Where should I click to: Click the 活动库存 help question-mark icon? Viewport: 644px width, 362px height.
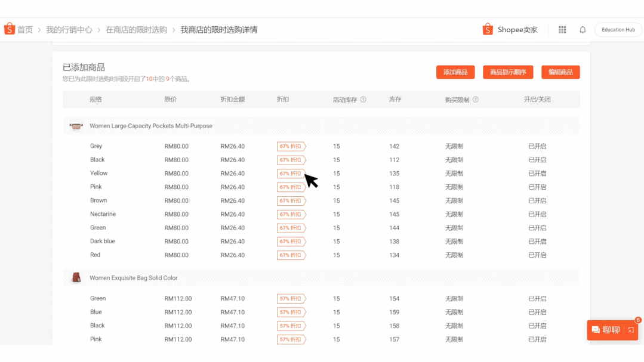coord(363,99)
